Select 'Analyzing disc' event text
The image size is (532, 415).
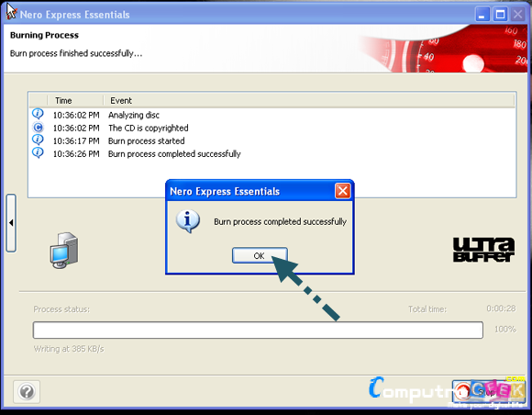pyautogui.click(x=134, y=115)
